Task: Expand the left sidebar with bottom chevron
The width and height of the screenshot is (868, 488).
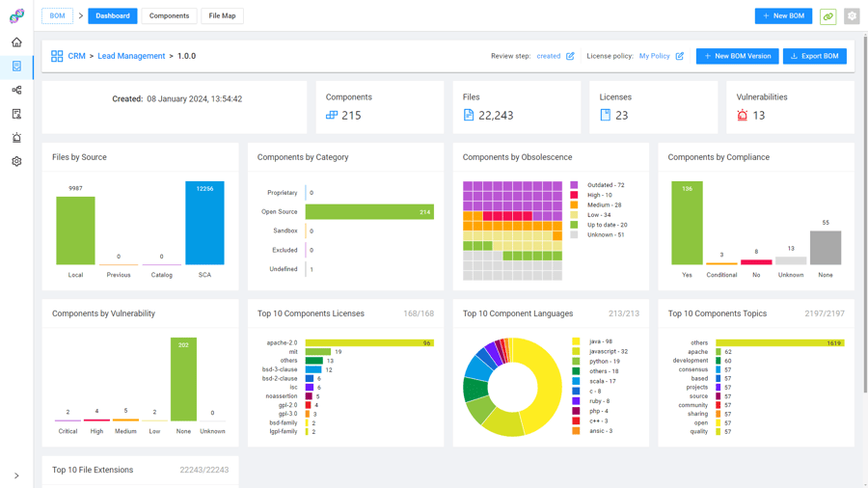Action: pyautogui.click(x=16, y=475)
